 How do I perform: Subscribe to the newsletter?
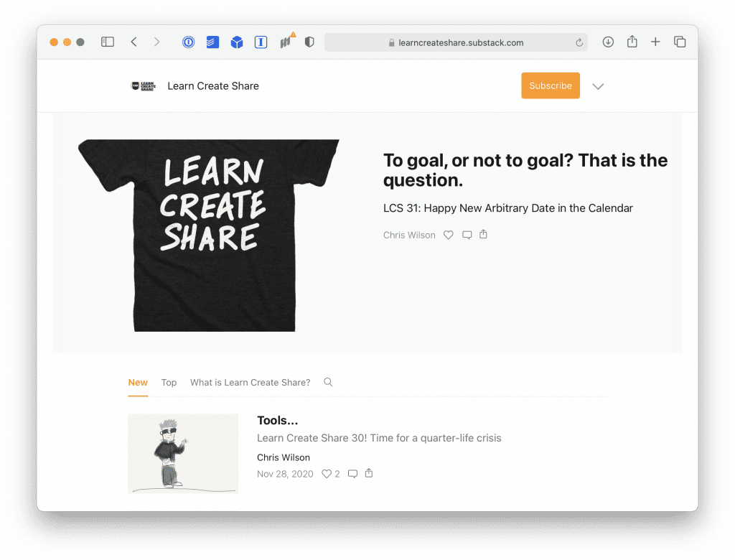551,86
